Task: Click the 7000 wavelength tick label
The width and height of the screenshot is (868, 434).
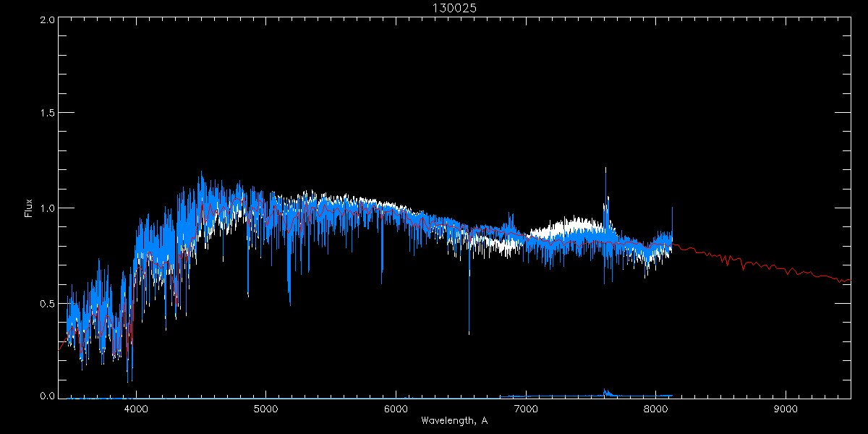Action: pyautogui.click(x=526, y=409)
